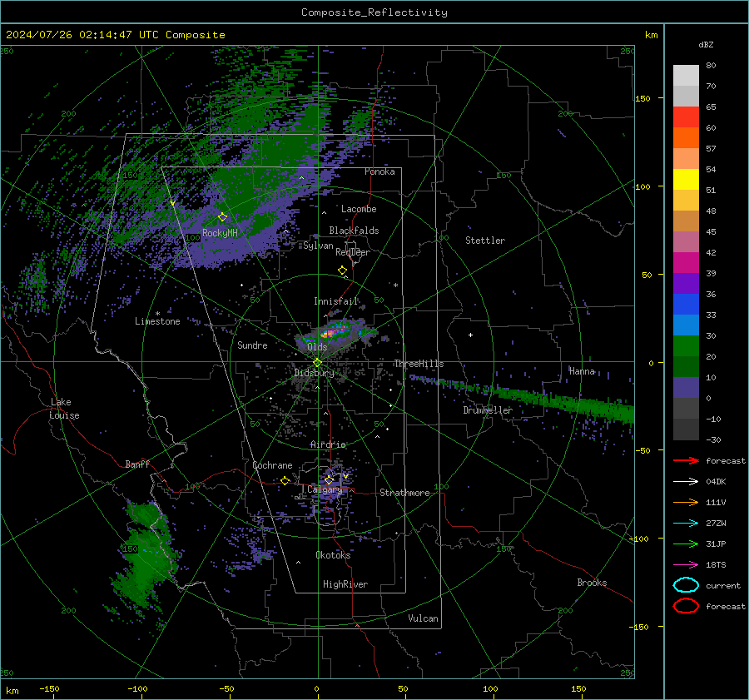
Task: Click the Sylvan label
Action: point(318,246)
